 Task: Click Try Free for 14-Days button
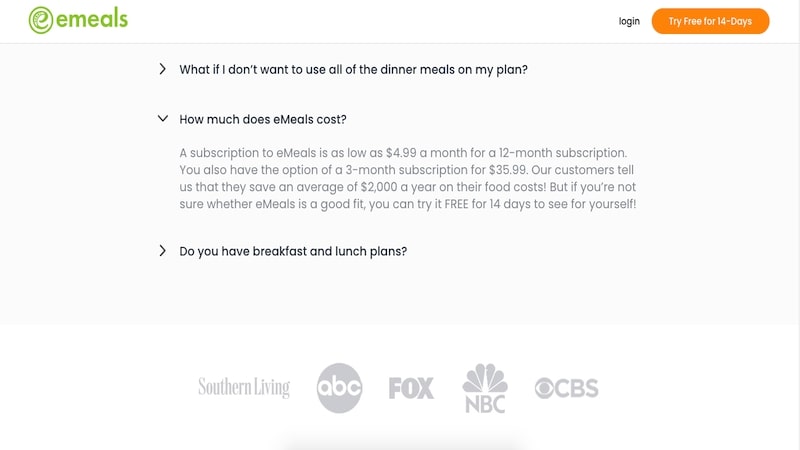(710, 21)
